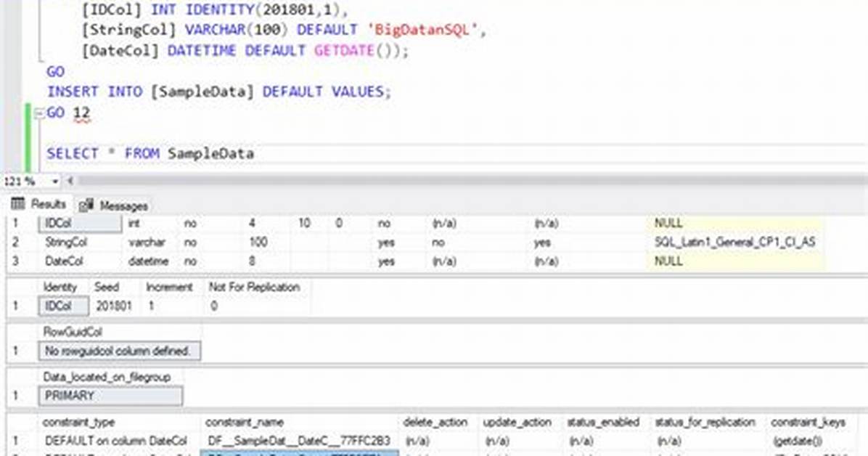Click the Identity column header

[60, 287]
